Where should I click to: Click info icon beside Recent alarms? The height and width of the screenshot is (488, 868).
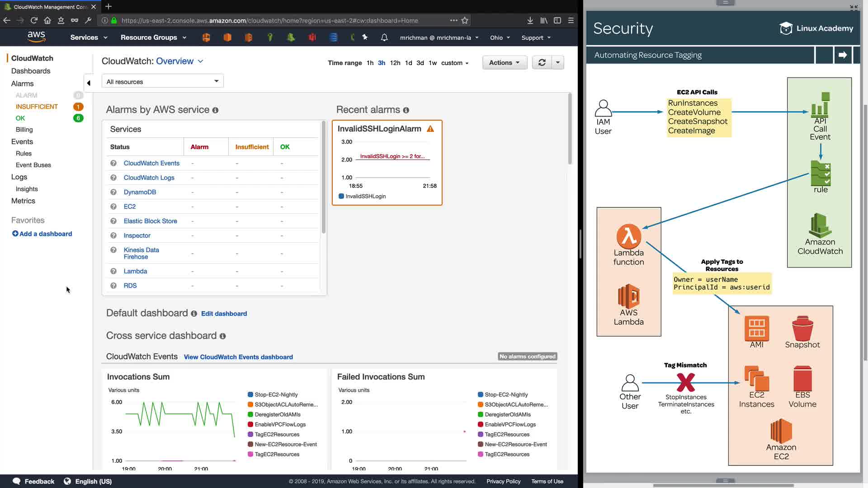[406, 110]
